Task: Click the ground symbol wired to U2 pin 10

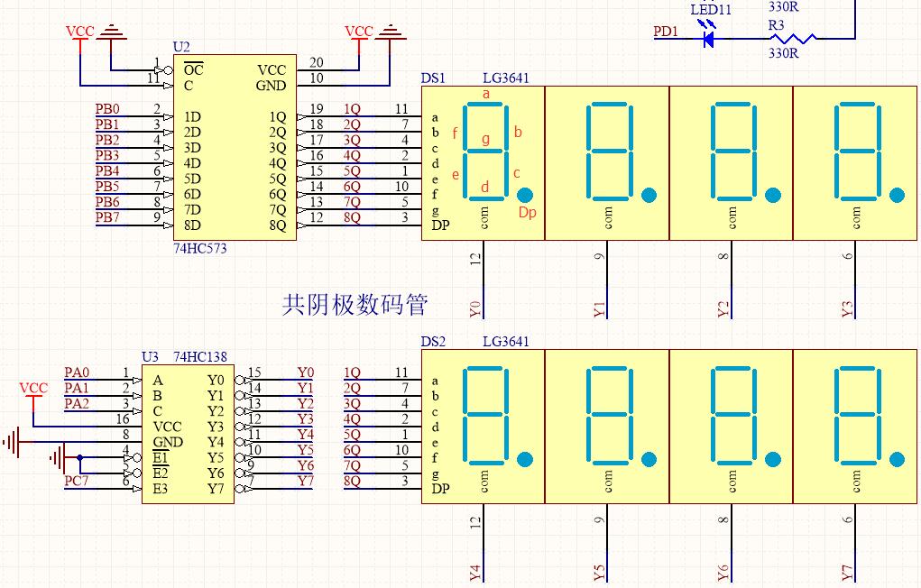Action: tap(390, 32)
